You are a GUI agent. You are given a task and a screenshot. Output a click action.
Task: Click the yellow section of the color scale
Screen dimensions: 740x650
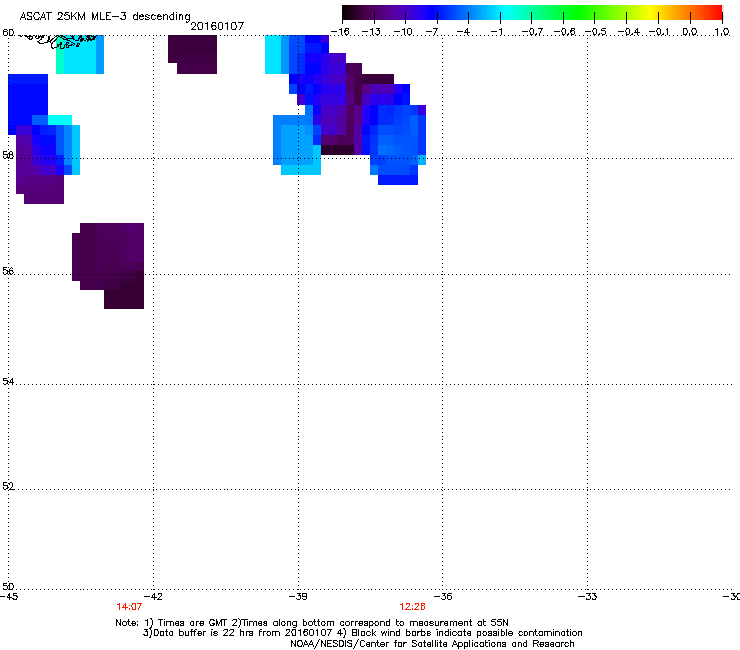pyautogui.click(x=651, y=12)
